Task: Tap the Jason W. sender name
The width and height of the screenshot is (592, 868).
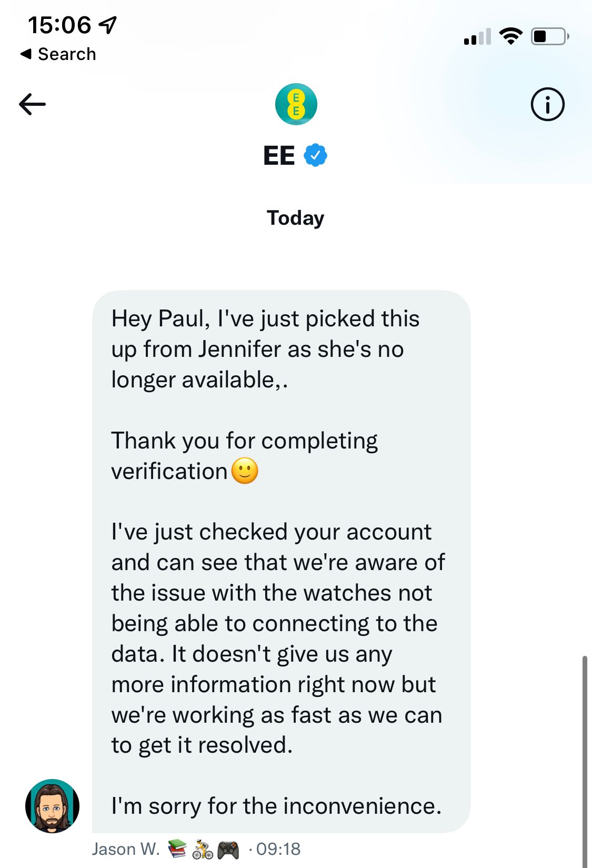Action: pyautogui.click(x=126, y=849)
